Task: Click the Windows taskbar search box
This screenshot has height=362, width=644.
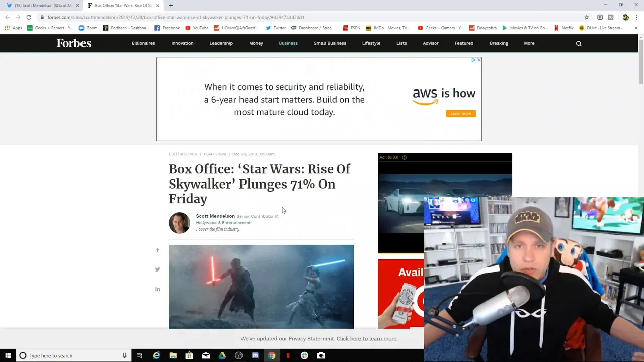Action: point(70,356)
